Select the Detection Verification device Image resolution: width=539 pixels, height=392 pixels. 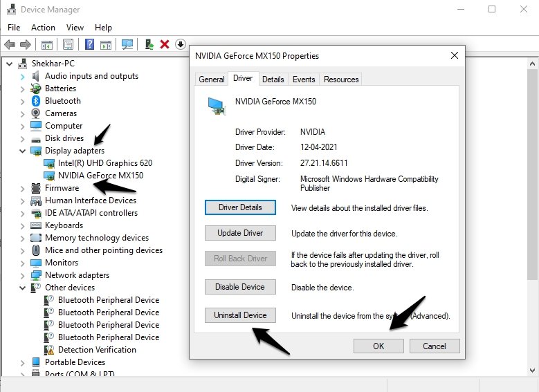97,350
